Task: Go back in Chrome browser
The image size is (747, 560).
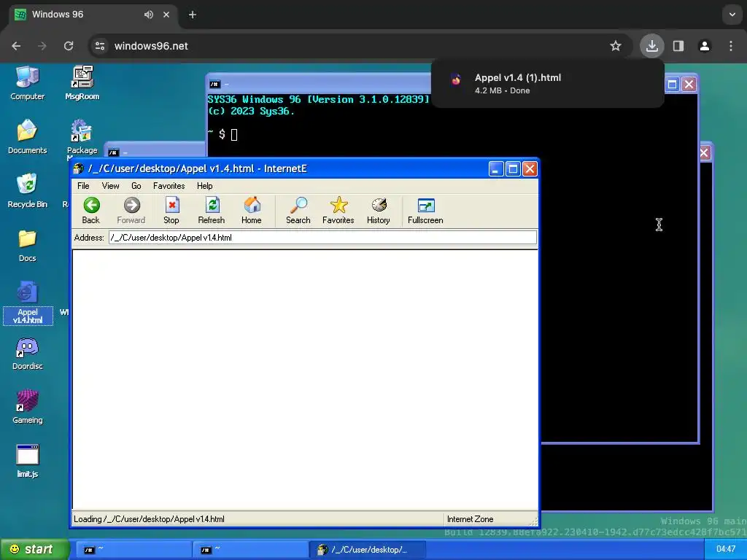Action: point(16,46)
